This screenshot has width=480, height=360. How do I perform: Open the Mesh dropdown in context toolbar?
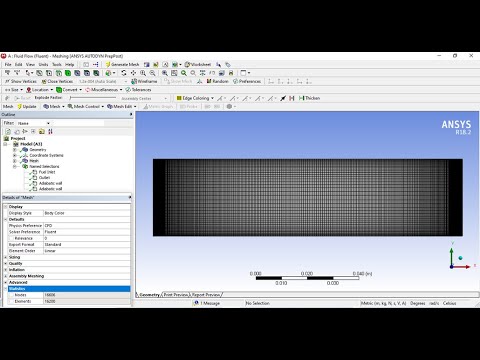54,106
